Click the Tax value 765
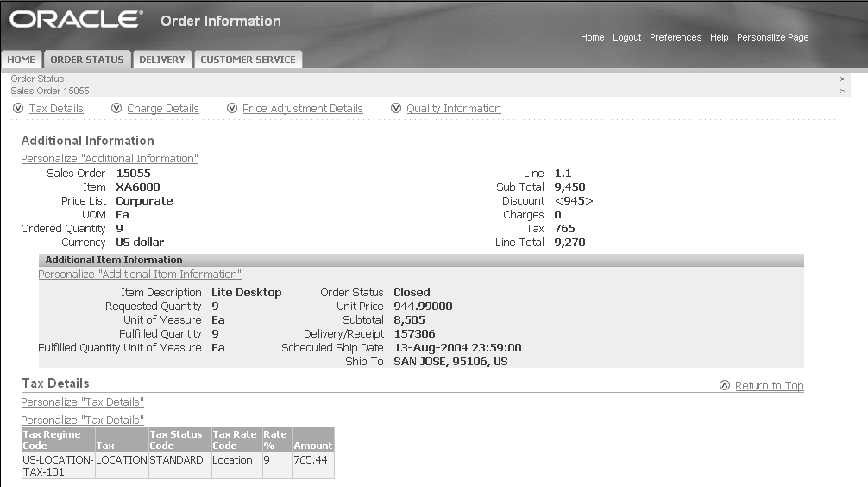 click(x=564, y=228)
